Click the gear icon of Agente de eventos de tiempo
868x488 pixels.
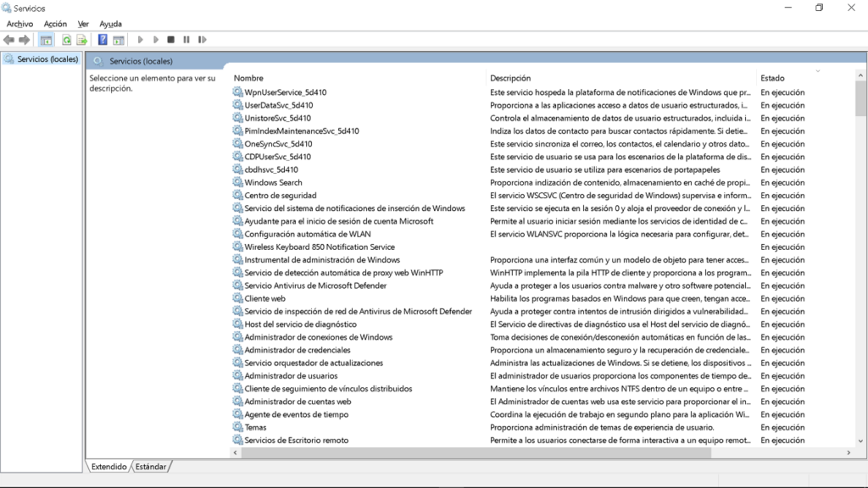(237, 413)
